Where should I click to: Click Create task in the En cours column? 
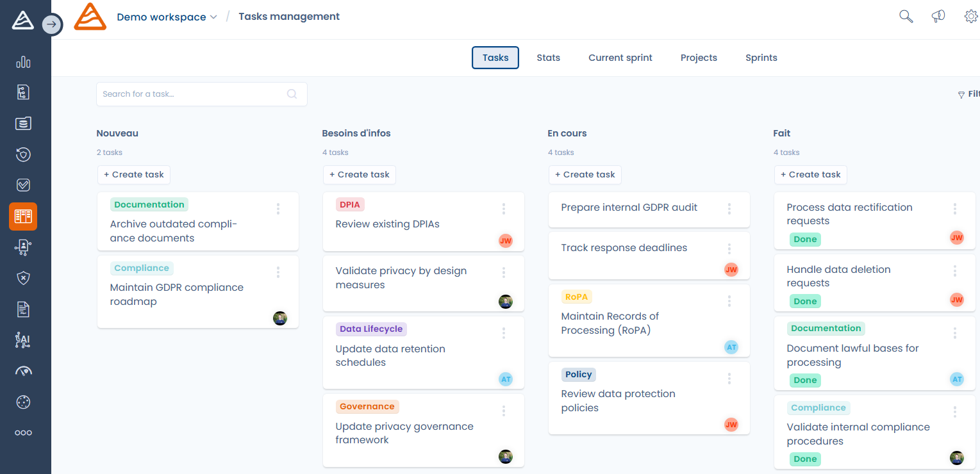tap(585, 175)
